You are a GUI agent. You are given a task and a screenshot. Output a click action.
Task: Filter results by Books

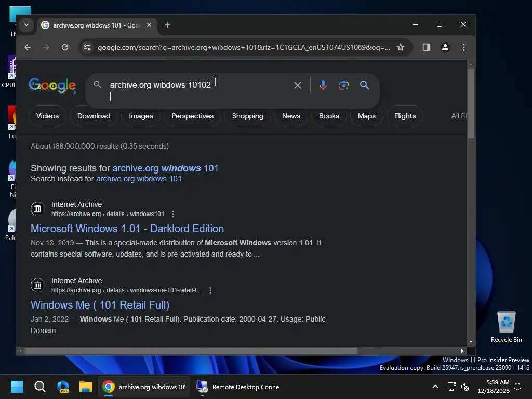pos(329,116)
